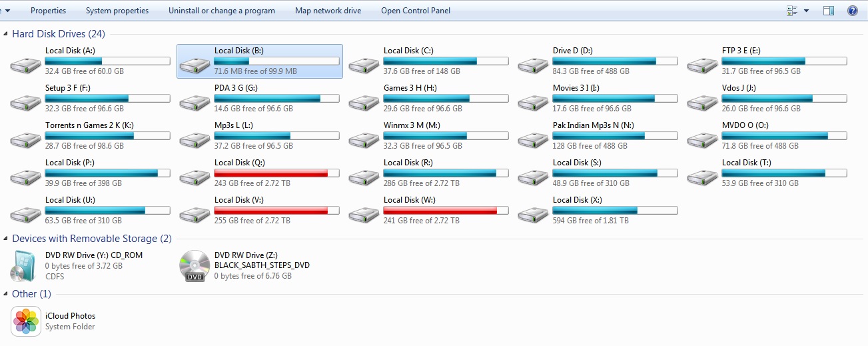Open the FTP 3 E (E:) drive icon
Image resolution: width=868 pixels, height=346 pixels.
point(702,65)
